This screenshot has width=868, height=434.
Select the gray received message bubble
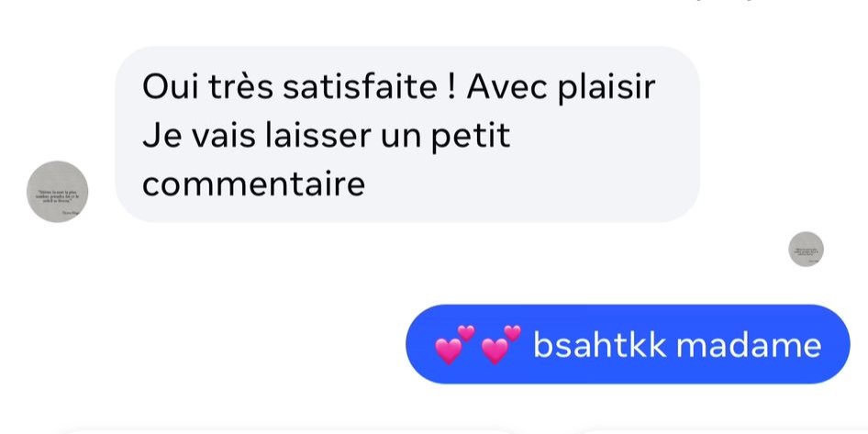click(x=406, y=134)
